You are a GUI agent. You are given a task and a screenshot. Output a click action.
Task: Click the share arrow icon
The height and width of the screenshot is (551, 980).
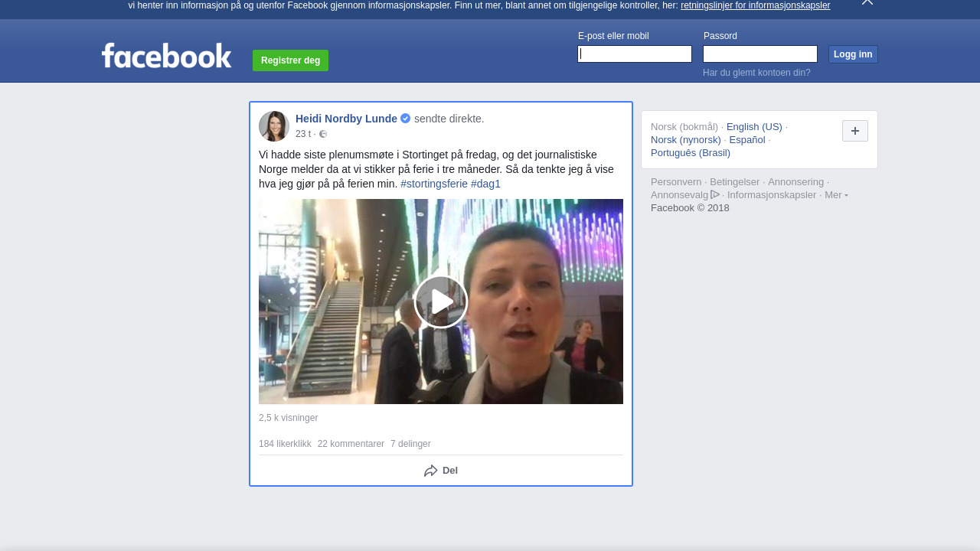pyautogui.click(x=431, y=471)
